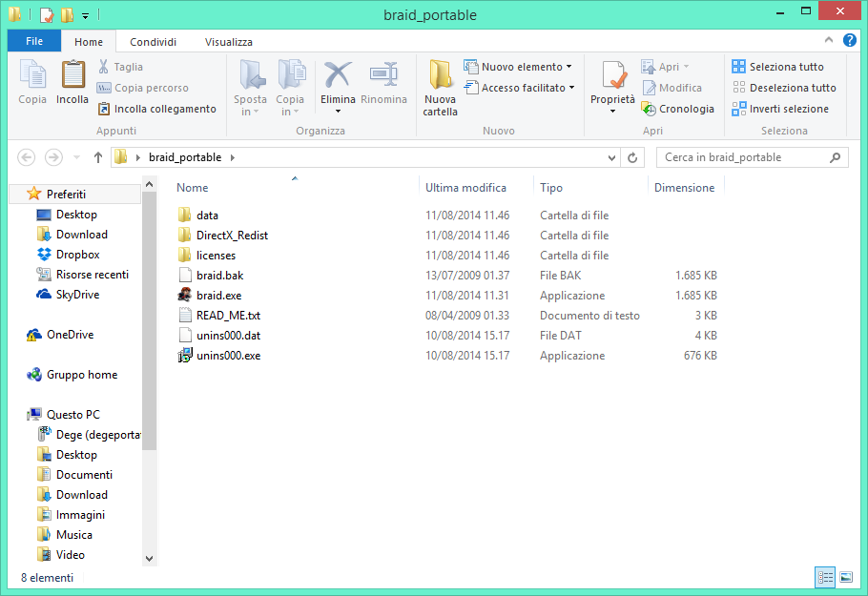Click the refresh icon beside the address bar

[632, 157]
